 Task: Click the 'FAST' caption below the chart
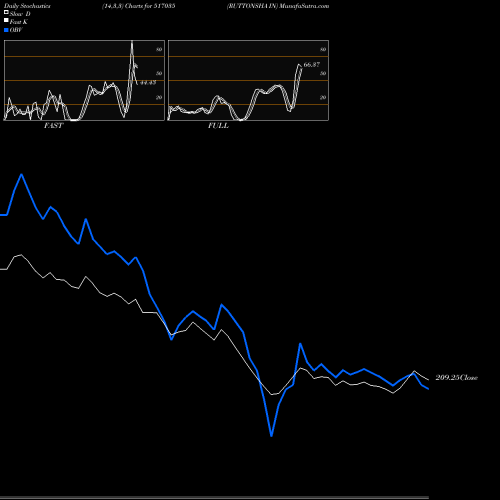pos(53,126)
